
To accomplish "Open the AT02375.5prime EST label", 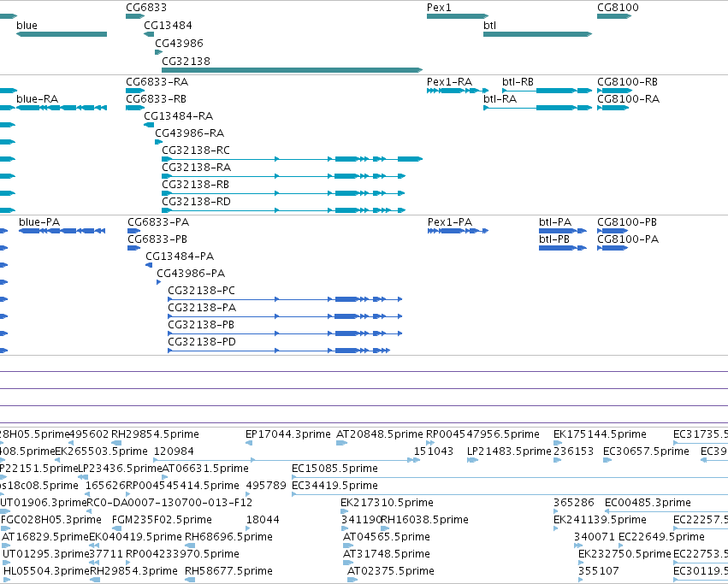I will tap(391, 571).
